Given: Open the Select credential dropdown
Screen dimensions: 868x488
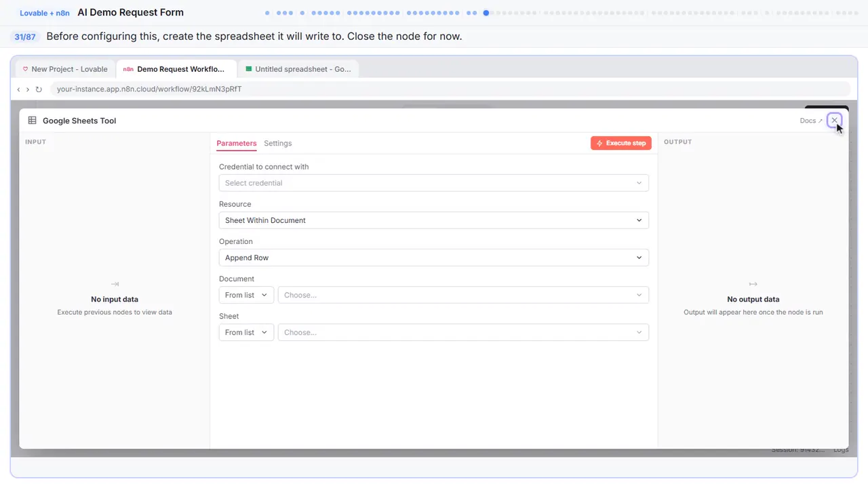Looking at the screenshot, I should (434, 183).
